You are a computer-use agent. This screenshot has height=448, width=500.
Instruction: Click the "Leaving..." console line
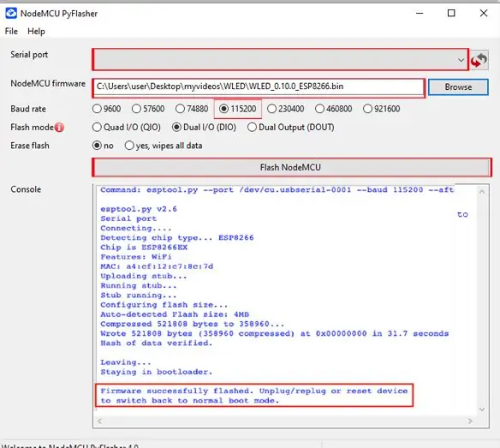point(126,362)
